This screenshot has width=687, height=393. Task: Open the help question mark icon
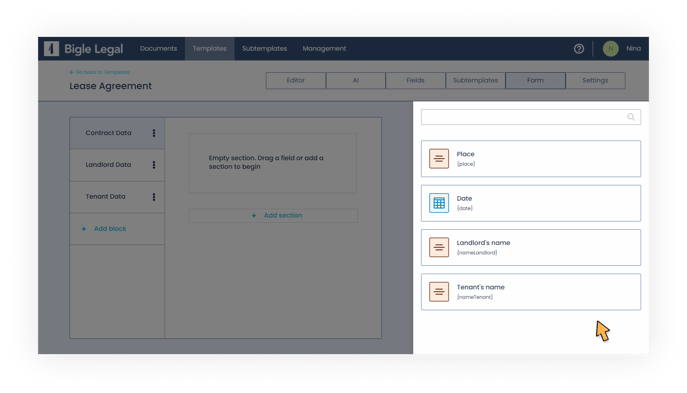pos(579,49)
